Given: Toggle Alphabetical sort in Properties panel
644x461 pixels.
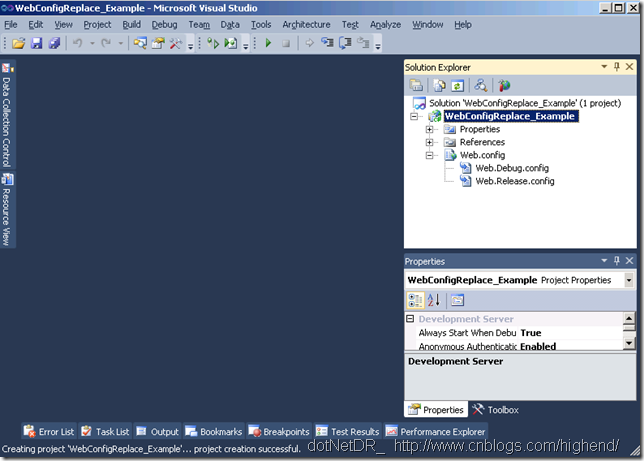Looking at the screenshot, I should point(434,300).
